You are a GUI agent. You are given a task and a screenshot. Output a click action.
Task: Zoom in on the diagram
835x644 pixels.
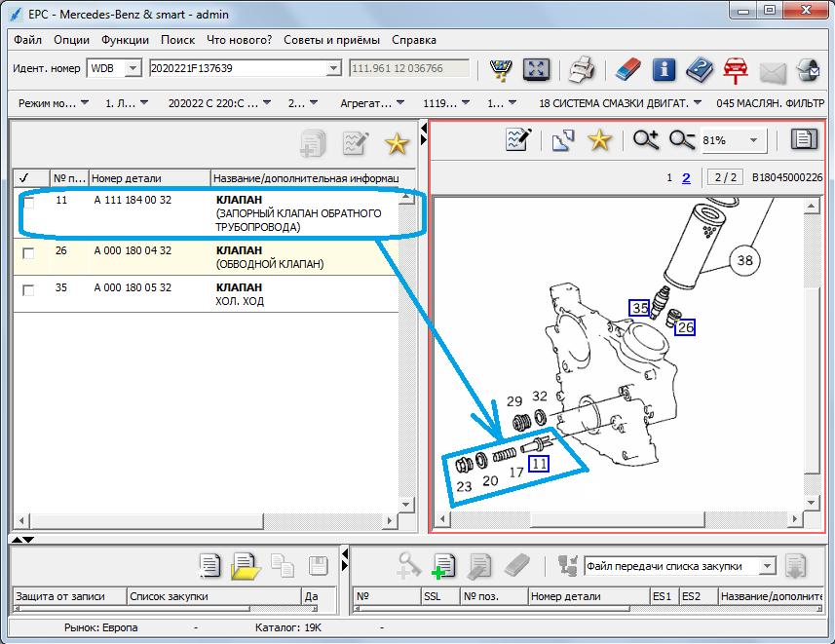pos(645,140)
